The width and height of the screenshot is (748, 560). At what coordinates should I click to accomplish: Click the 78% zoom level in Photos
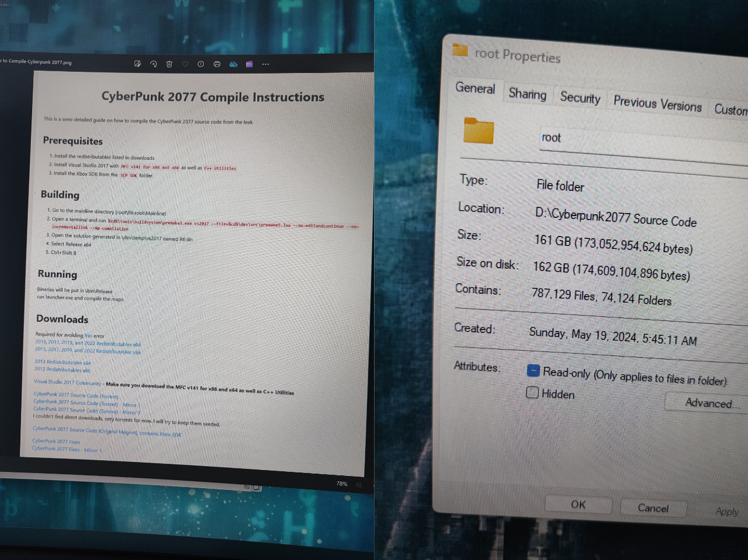pyautogui.click(x=341, y=484)
